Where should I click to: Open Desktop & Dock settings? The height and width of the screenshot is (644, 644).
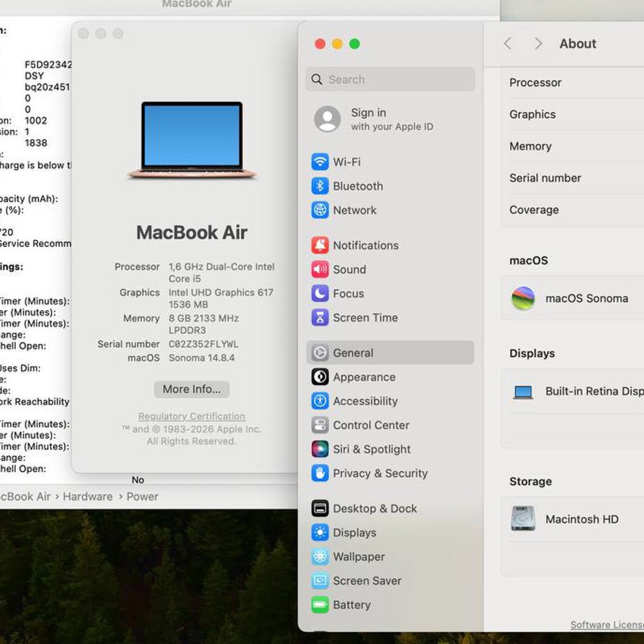click(x=390, y=508)
